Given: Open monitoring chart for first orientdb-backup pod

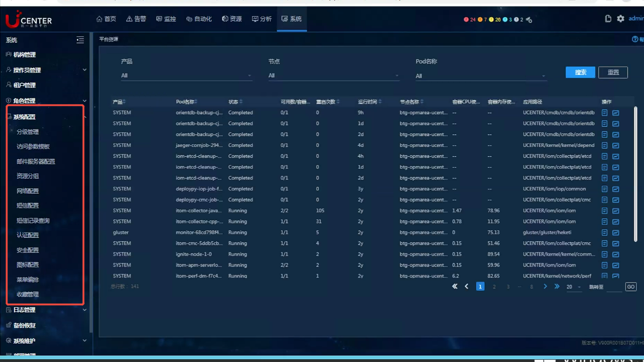Looking at the screenshot, I should coord(616,113).
